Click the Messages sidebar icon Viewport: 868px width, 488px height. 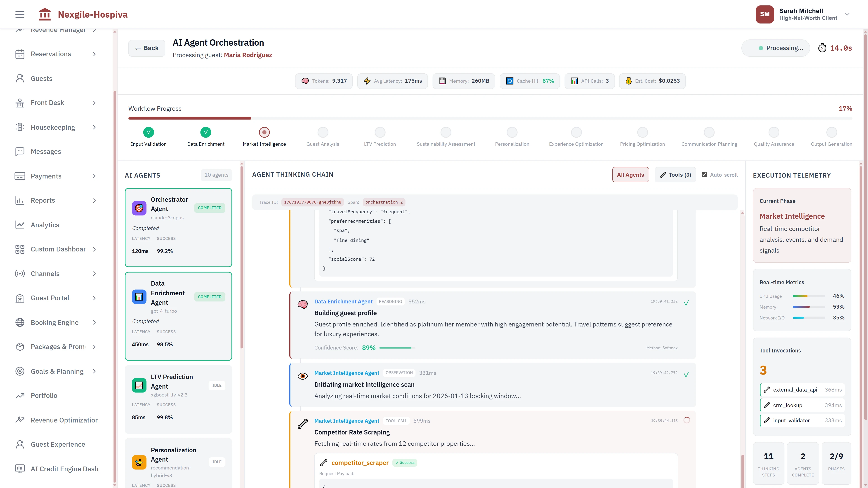point(20,152)
